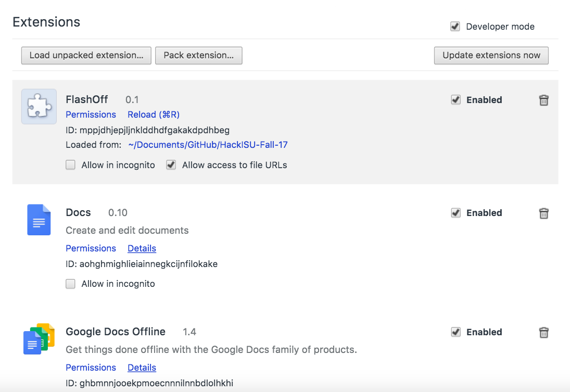This screenshot has width=570, height=392.
Task: Delete FlashOff using its trash icon
Action: (x=543, y=100)
